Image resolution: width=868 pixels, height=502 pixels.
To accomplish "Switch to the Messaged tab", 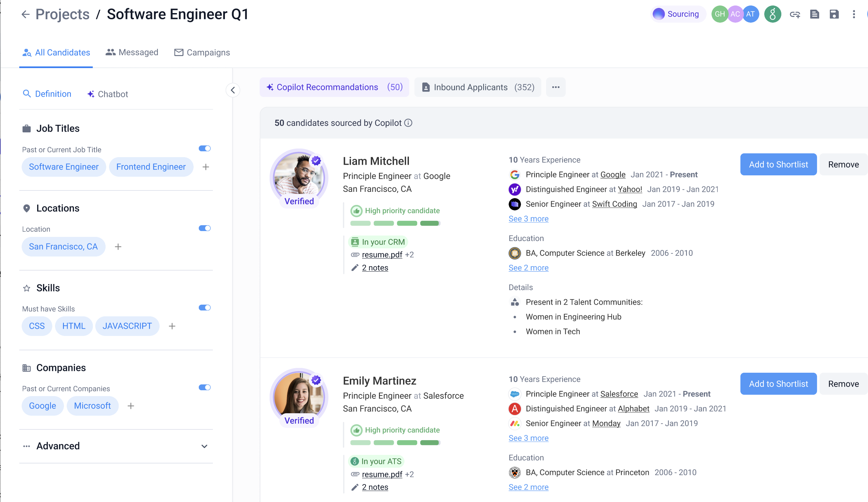I will point(132,52).
